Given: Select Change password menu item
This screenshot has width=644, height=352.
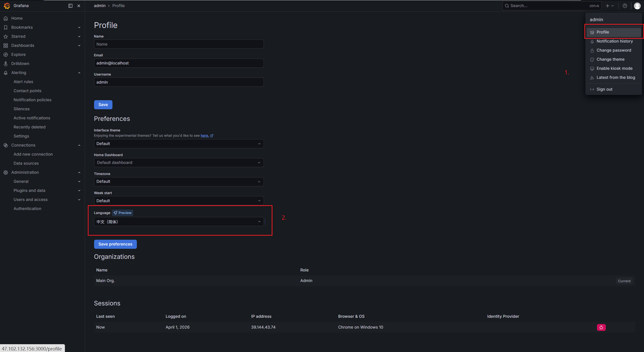Looking at the screenshot, I should click(614, 50).
